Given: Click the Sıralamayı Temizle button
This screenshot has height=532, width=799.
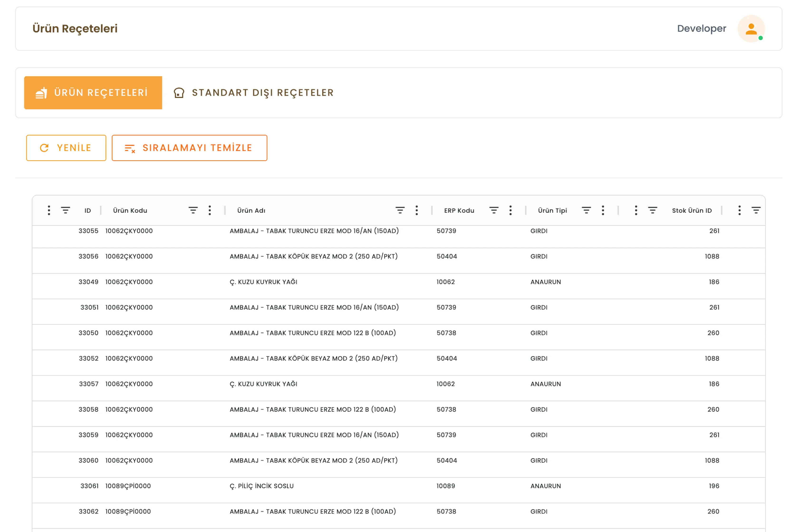Looking at the screenshot, I should pos(189,148).
